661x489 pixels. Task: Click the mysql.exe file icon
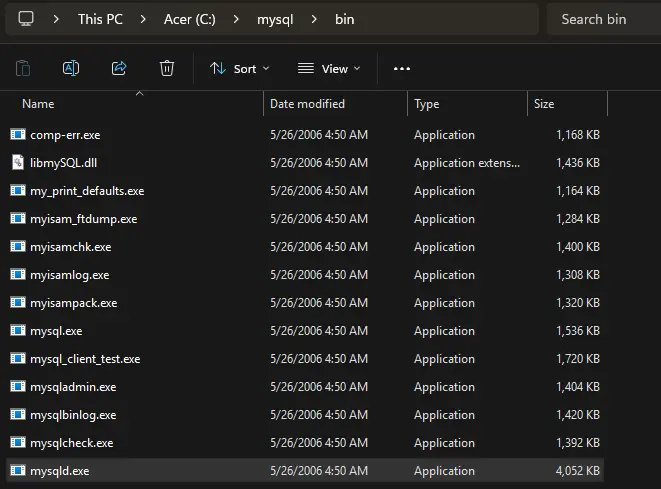[x=18, y=330]
